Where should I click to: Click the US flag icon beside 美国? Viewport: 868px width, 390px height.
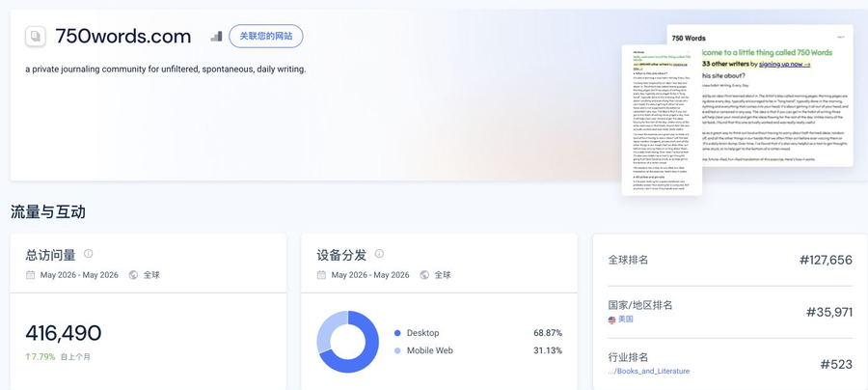pos(611,320)
